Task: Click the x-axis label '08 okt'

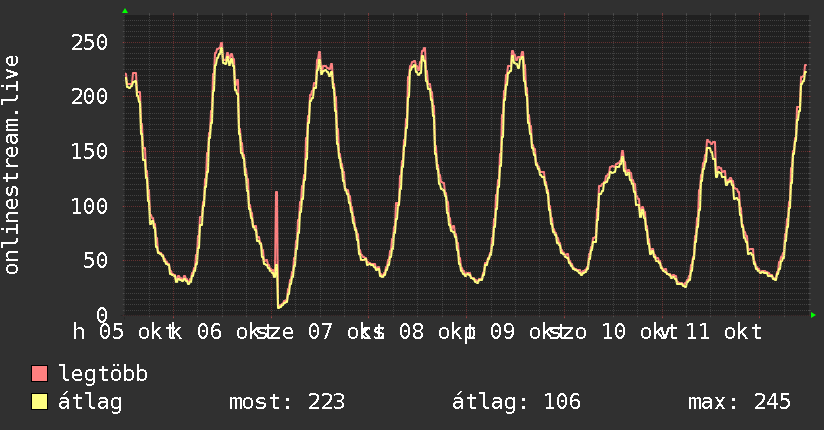Action: 437,332
